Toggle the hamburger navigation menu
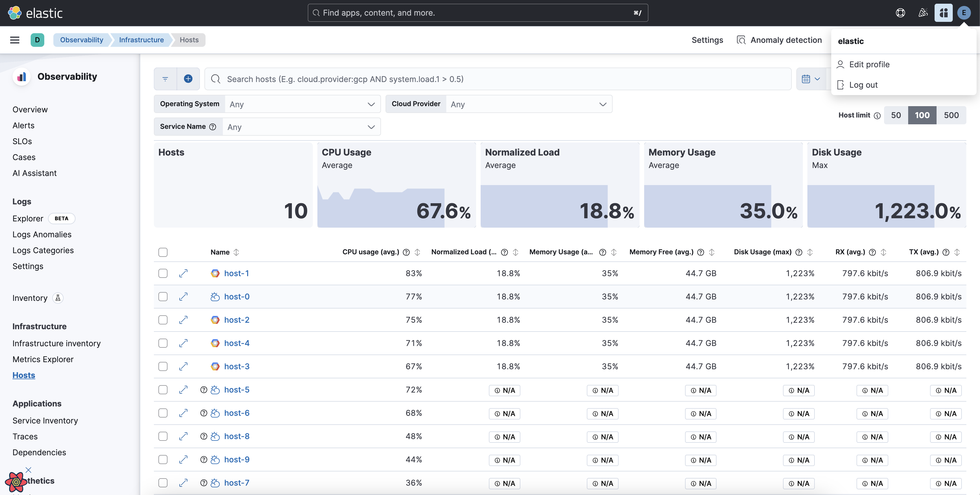The width and height of the screenshot is (980, 495). tap(15, 40)
